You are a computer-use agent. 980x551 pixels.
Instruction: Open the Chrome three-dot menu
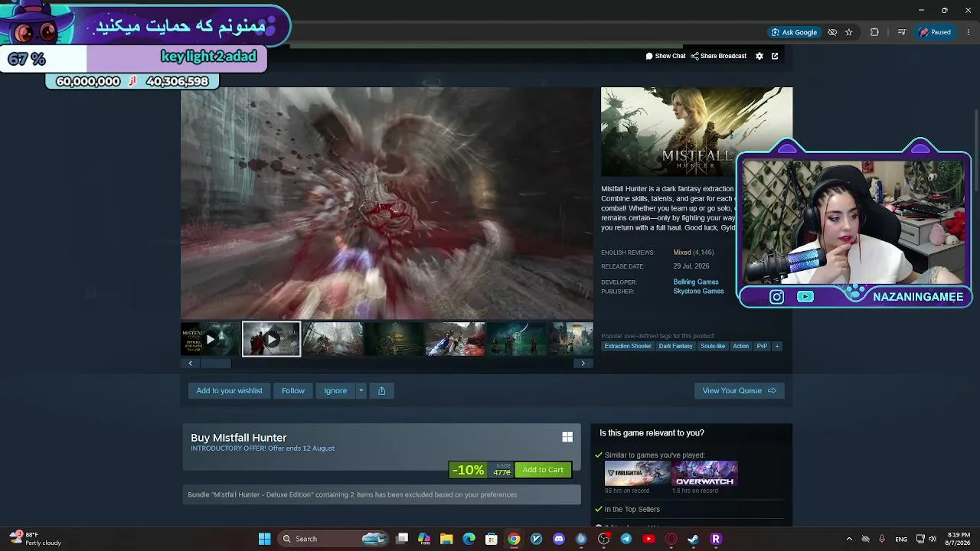969,32
